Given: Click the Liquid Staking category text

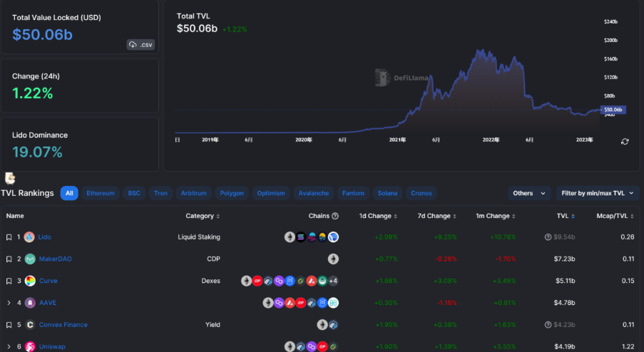Looking at the screenshot, I should point(199,237).
